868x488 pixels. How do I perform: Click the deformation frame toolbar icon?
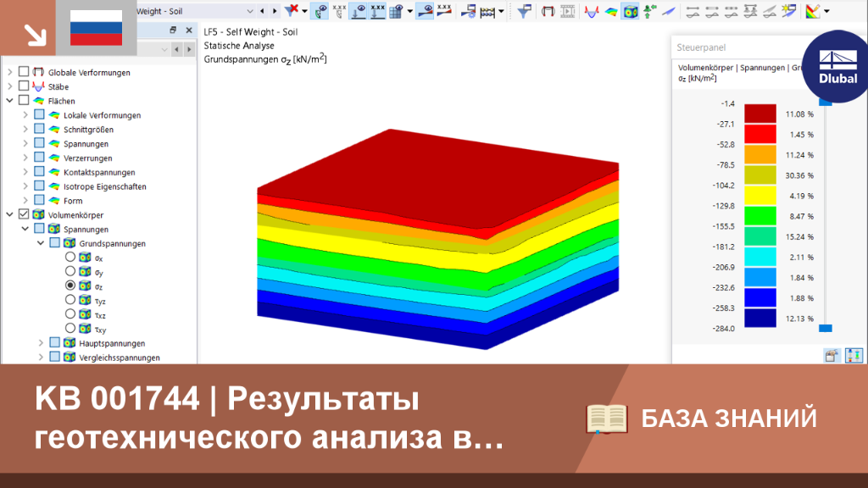click(x=548, y=11)
